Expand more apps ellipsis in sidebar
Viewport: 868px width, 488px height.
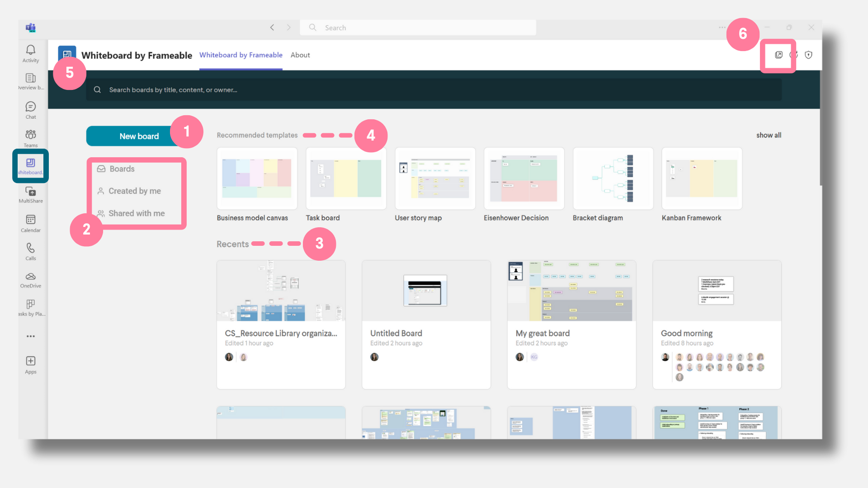click(30, 336)
